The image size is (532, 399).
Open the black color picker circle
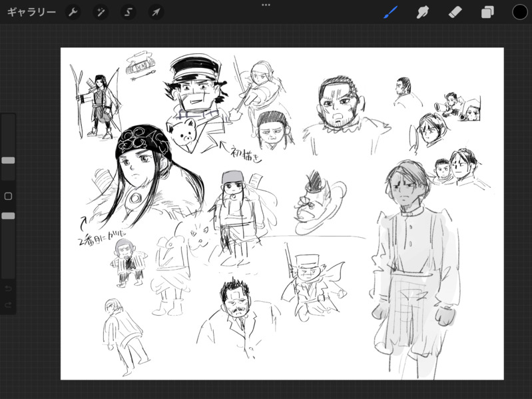[x=519, y=12]
